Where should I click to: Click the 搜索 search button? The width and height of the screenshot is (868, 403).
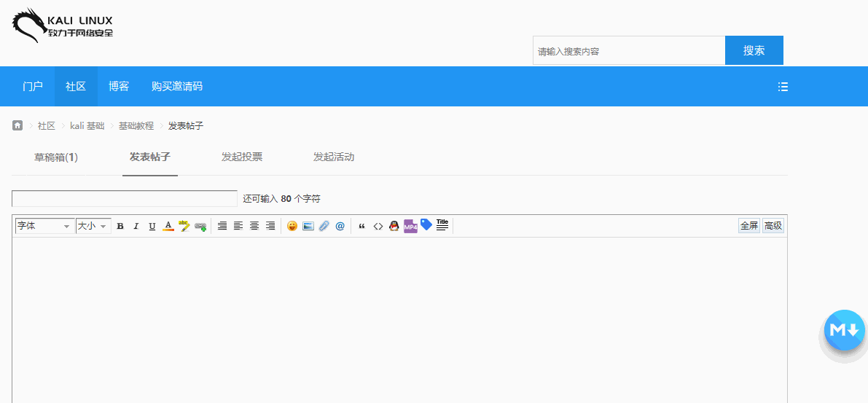click(x=754, y=50)
